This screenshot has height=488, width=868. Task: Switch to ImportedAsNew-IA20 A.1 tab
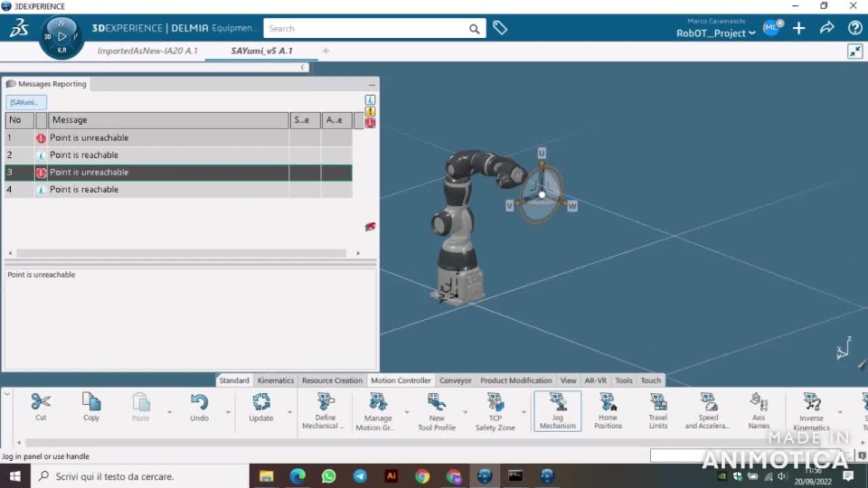click(x=147, y=51)
